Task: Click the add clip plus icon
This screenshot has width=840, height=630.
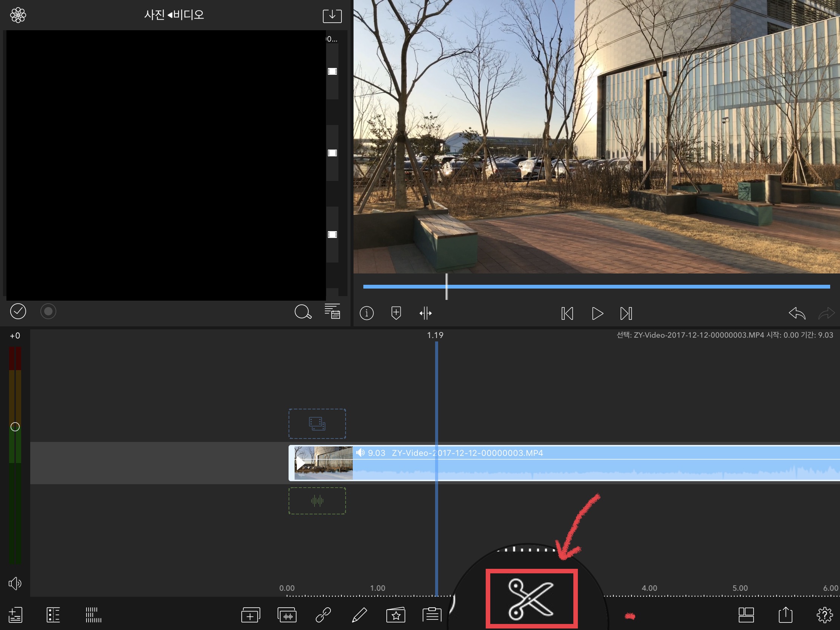Action: click(x=250, y=615)
